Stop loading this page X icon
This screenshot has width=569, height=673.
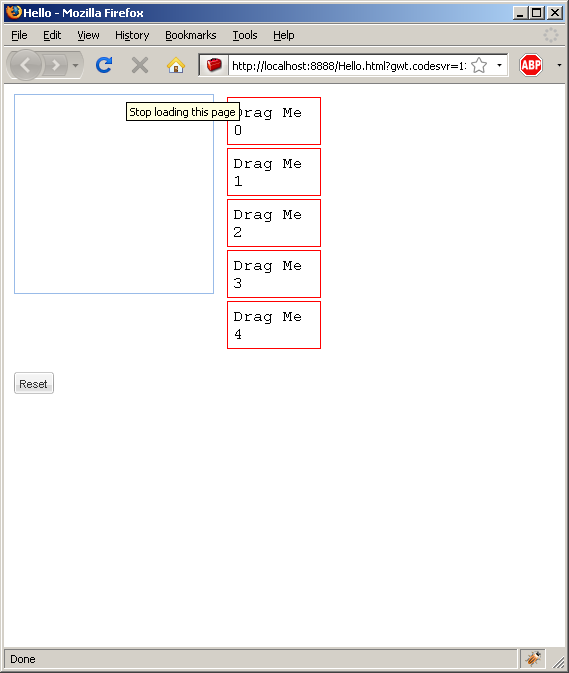point(140,65)
